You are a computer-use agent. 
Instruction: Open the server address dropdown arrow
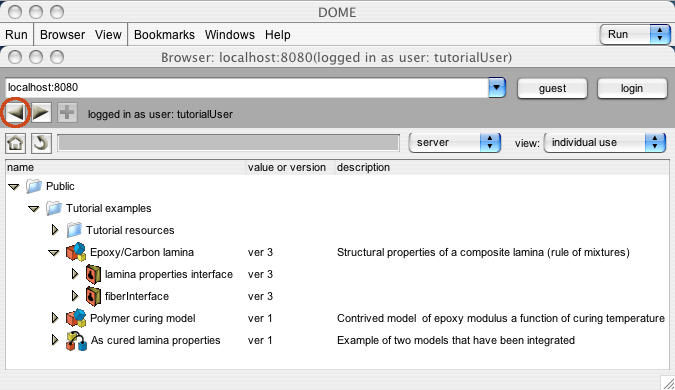tap(496, 87)
